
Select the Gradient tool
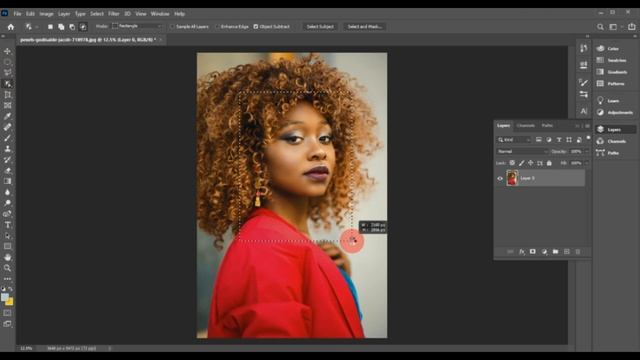click(7, 181)
